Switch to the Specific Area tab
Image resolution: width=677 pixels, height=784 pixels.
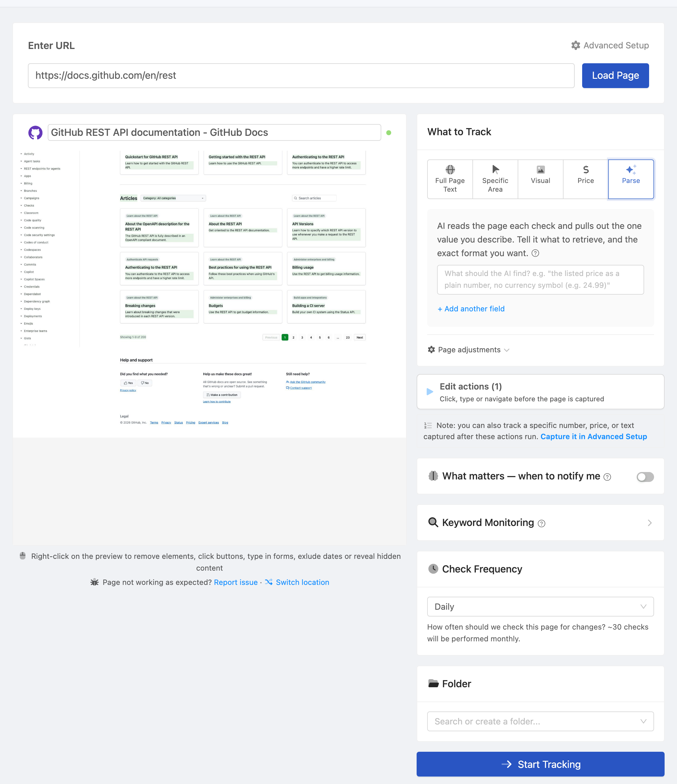(495, 179)
